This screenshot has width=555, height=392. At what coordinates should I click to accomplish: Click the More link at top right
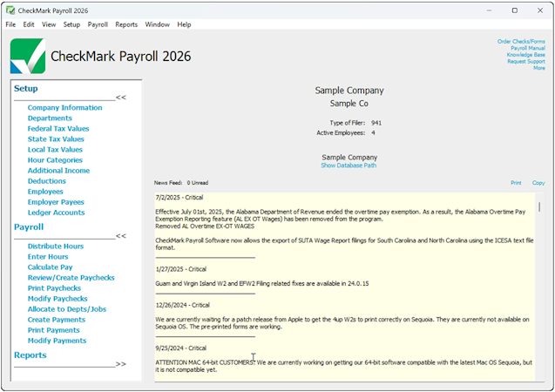click(539, 68)
